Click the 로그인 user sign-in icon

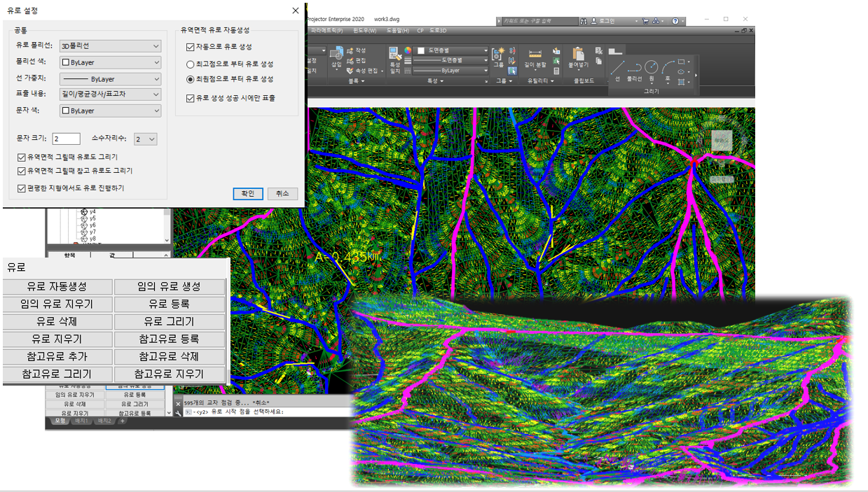coord(594,21)
